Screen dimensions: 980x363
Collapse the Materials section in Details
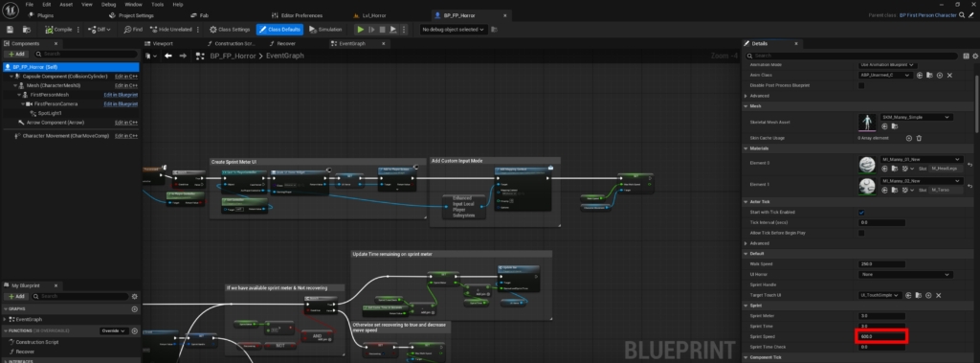pos(746,148)
